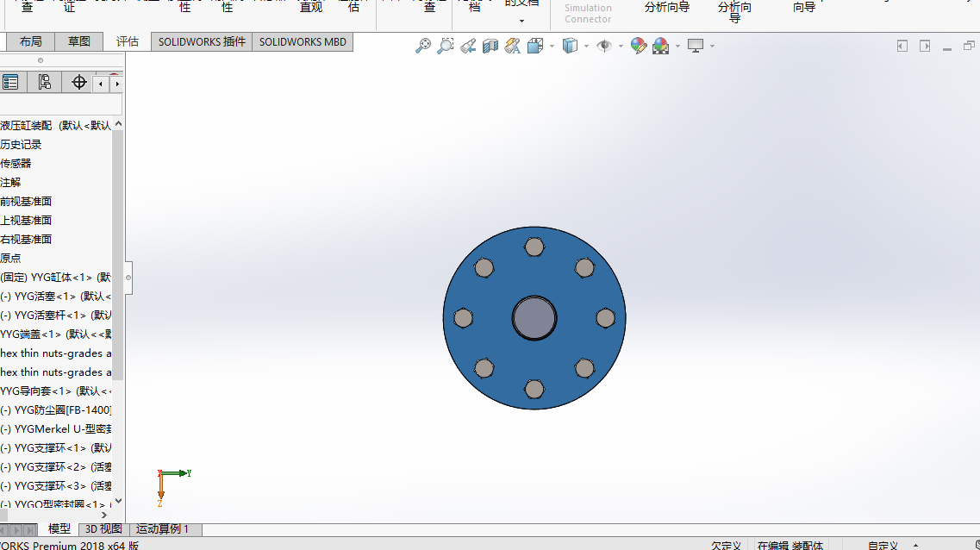This screenshot has height=550, width=980.
Task: Click the 自定义 units status entry
Action: tap(883, 545)
